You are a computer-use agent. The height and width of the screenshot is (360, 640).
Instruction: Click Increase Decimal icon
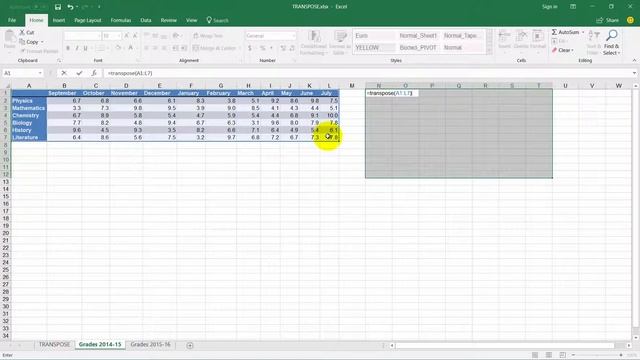(x=283, y=48)
